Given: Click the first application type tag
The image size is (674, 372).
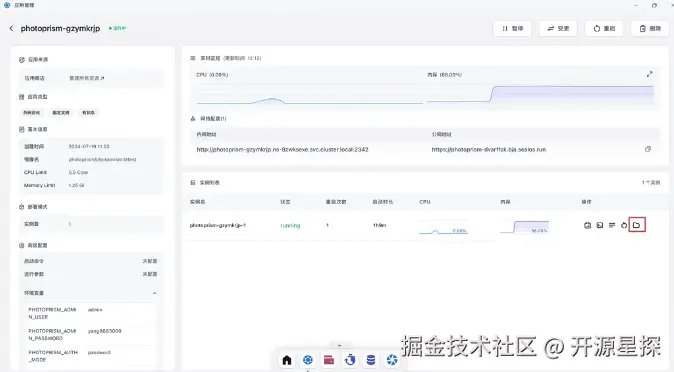Looking at the screenshot, I should click(x=31, y=113).
